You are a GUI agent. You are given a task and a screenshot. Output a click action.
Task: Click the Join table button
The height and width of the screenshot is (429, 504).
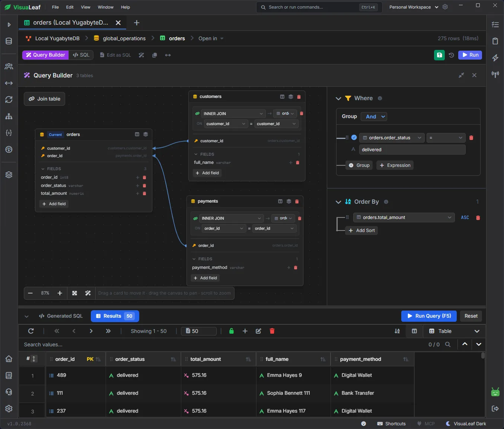click(45, 99)
